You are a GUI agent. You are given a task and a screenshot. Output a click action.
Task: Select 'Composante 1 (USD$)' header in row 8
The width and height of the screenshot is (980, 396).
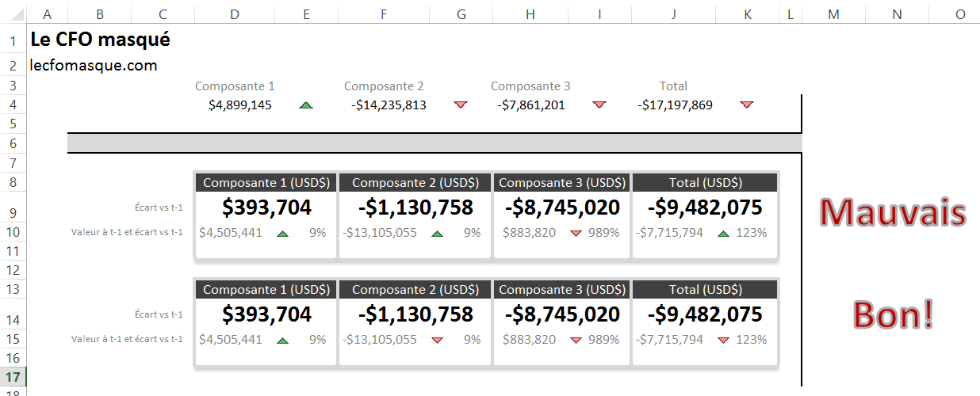(x=266, y=183)
